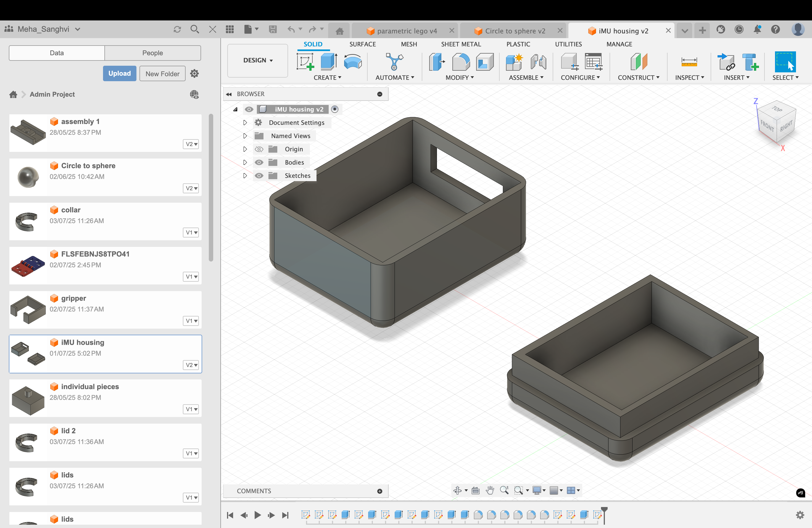Toggle visibility of the Sketches folder
This screenshot has width=812, height=528.
(259, 176)
